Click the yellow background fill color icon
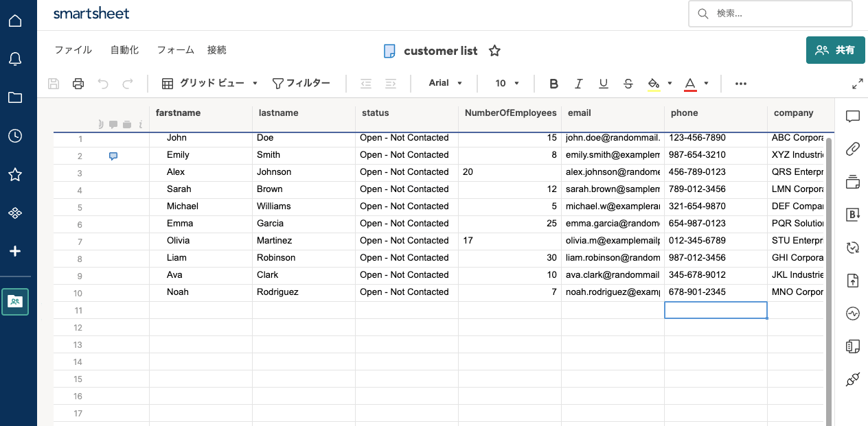Screen dimensions: 868x426 654,84
